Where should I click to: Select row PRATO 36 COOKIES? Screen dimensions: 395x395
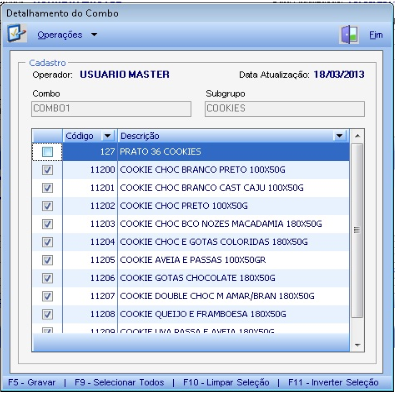coord(191,152)
